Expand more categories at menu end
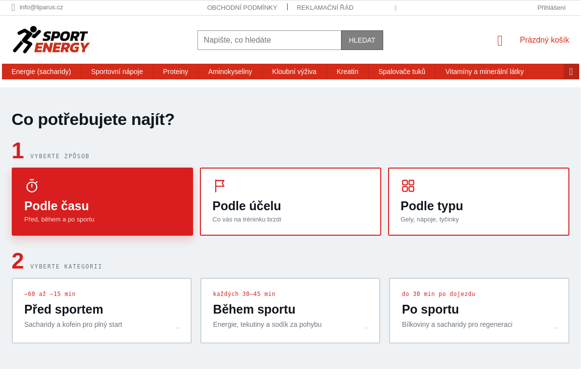 coord(571,72)
